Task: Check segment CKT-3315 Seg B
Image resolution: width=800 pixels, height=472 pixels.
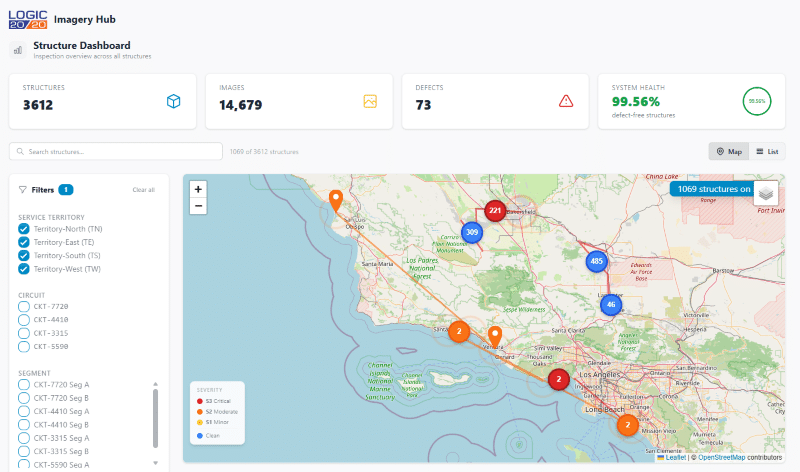Action: [23, 451]
